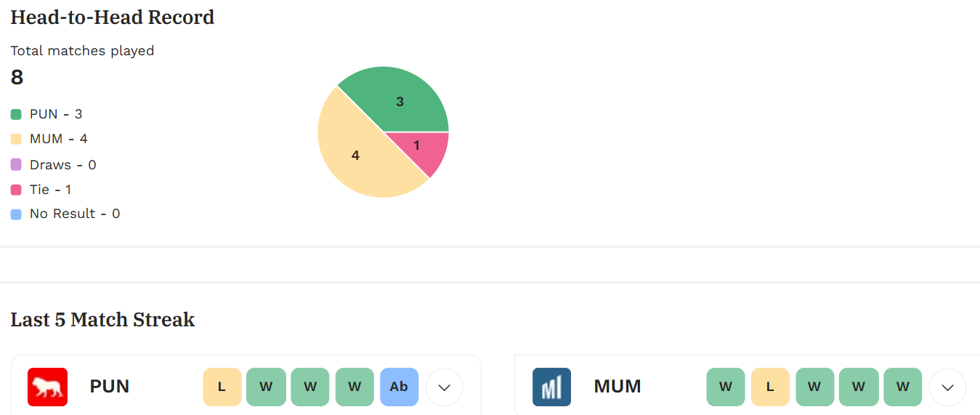Click MUM's first W badge
This screenshot has height=415, width=980.
click(726, 387)
